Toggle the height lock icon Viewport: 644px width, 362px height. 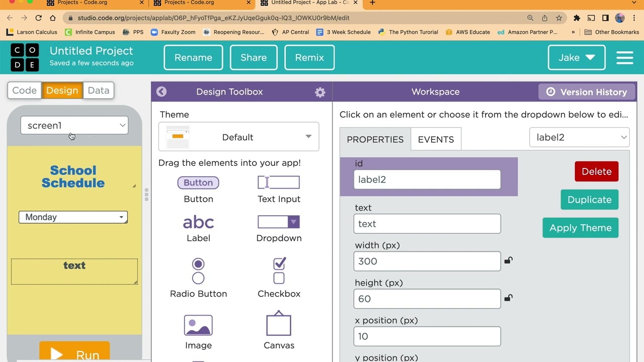(x=508, y=298)
